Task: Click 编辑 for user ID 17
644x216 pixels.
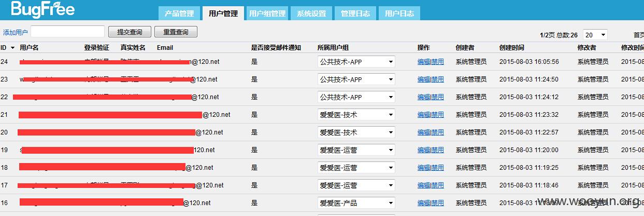Action: 424,185
